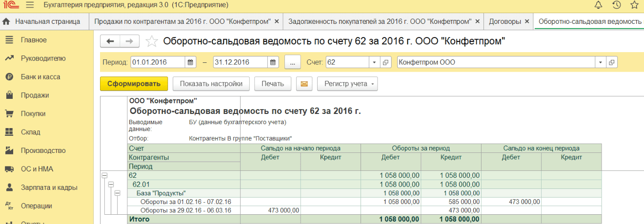The width and height of the screenshot is (644, 224).
Task: Open the organization Конфетпром dropdown
Action: [x=600, y=62]
